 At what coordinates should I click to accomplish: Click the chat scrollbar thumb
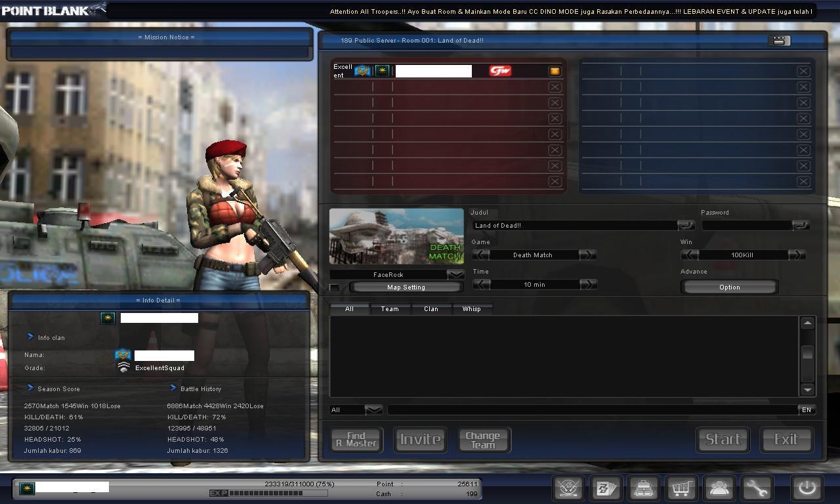(807, 352)
